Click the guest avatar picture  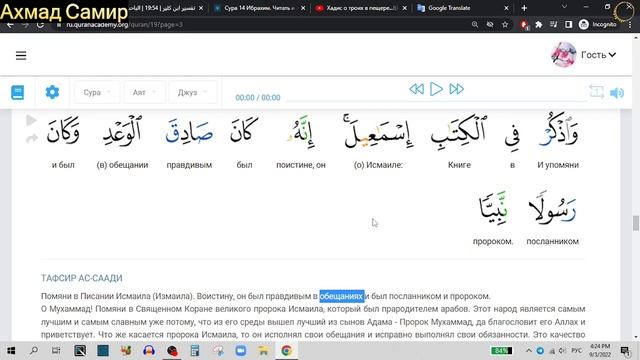coord(564,54)
